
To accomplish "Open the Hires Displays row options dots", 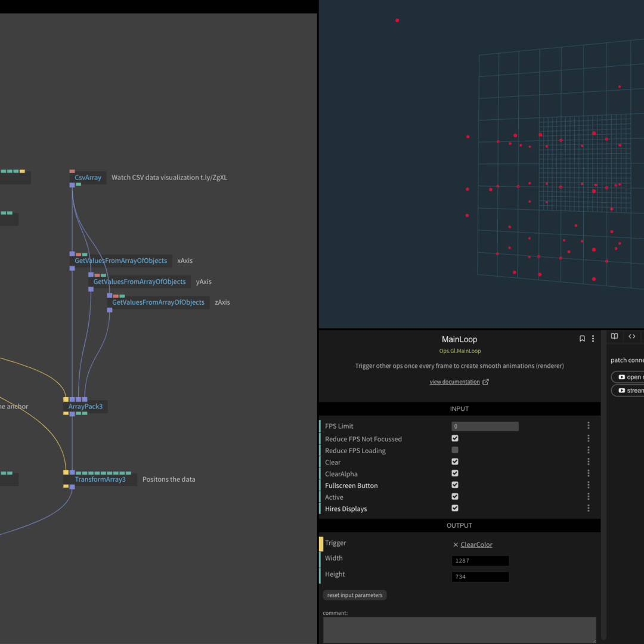I will pos(589,509).
